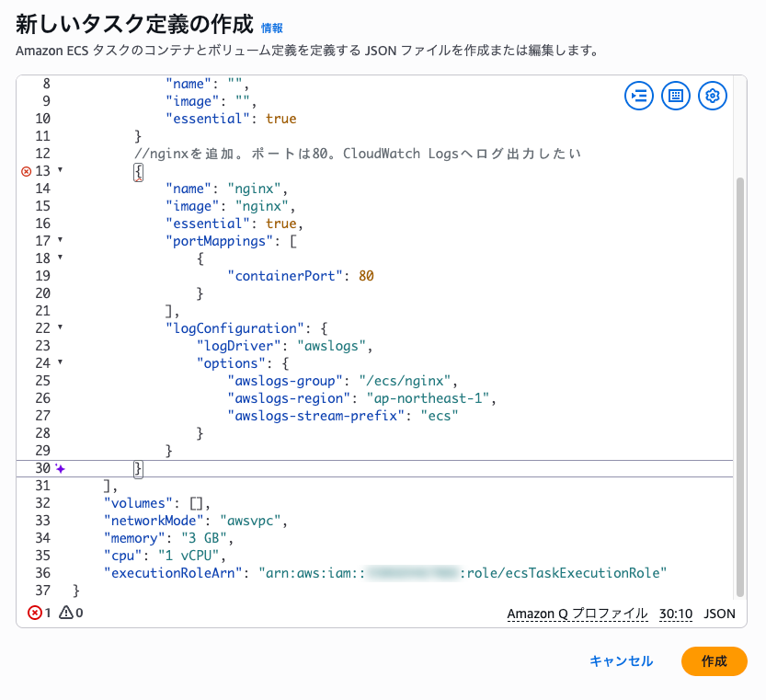
Task: Collapse logConfiguration fold arrow at line 22
Action: 60,327
